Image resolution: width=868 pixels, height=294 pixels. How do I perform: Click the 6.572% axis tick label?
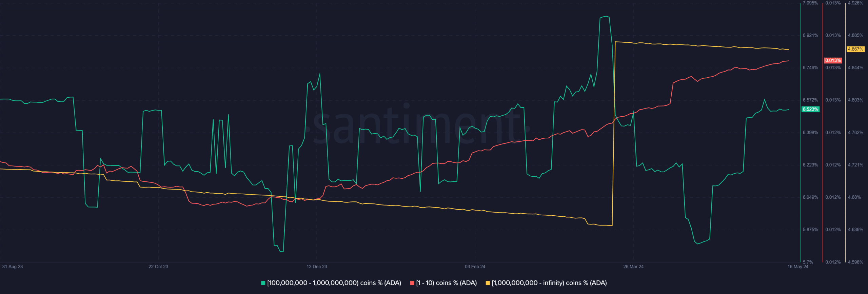[810, 100]
